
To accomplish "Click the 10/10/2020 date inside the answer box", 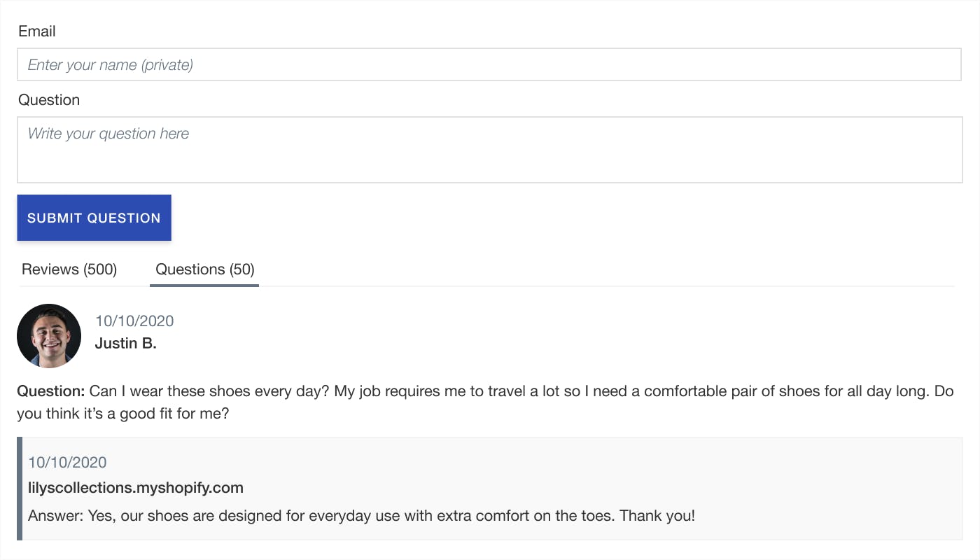I will pyautogui.click(x=67, y=463).
